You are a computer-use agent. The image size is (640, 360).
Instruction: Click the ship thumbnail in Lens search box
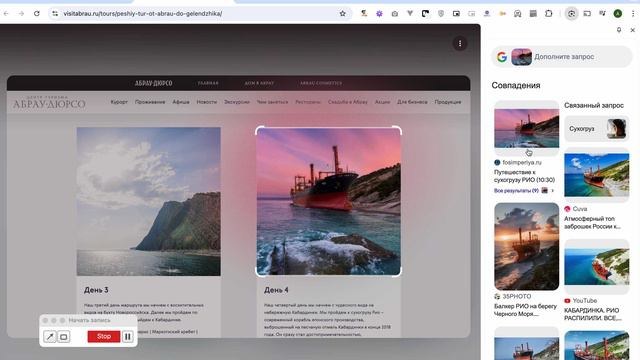point(522,57)
